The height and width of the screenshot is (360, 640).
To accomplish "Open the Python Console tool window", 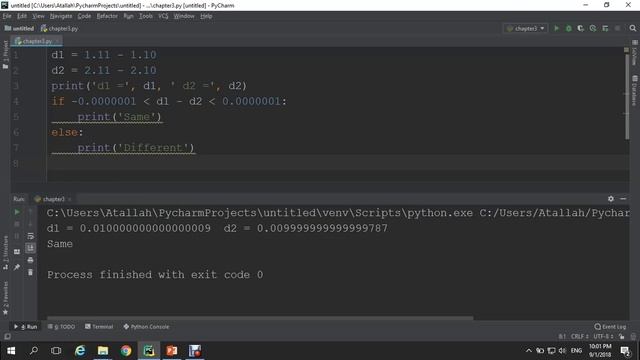I will [x=146, y=327].
